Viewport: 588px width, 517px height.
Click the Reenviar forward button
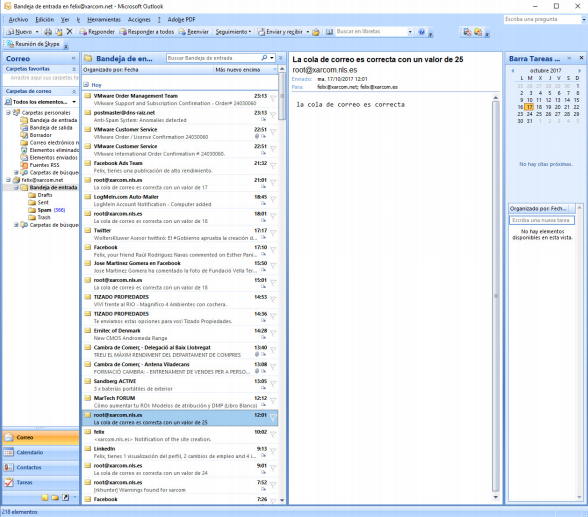[194, 32]
